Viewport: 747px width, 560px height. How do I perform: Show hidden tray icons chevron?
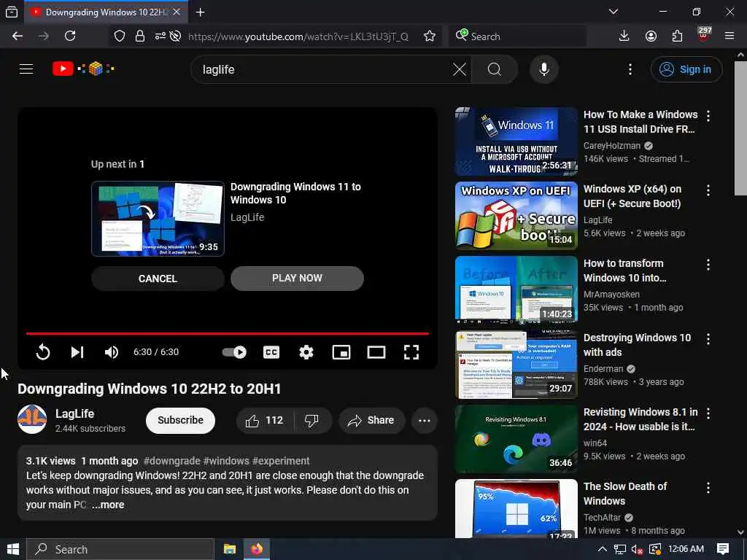tap(602, 549)
